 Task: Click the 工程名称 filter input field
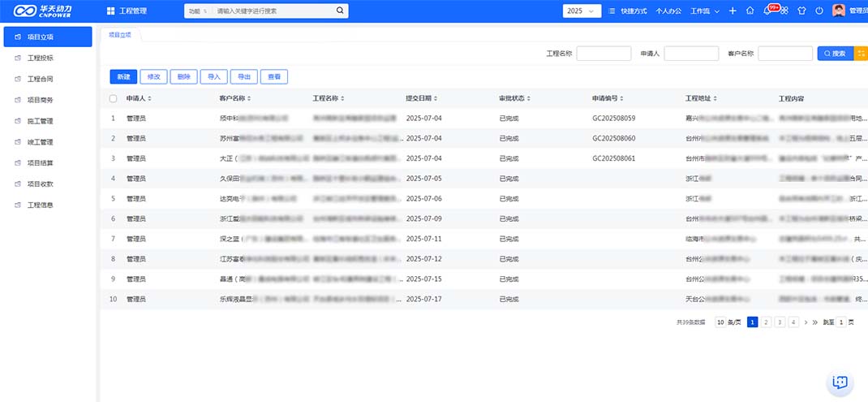pyautogui.click(x=604, y=54)
